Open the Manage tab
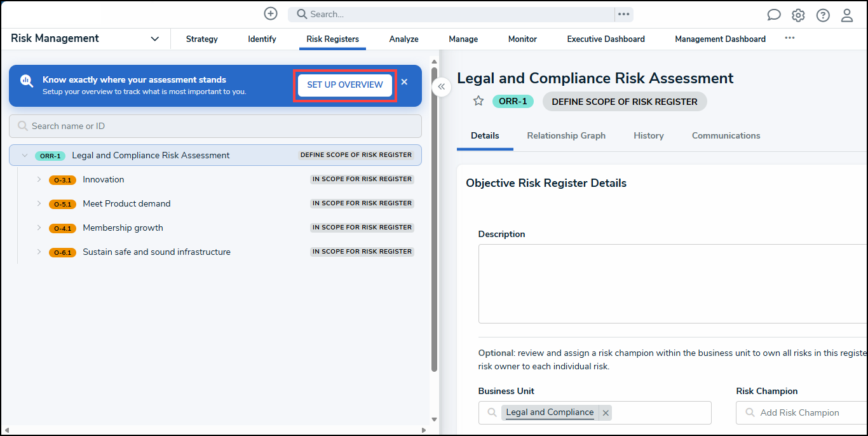868x436 pixels. (x=463, y=39)
